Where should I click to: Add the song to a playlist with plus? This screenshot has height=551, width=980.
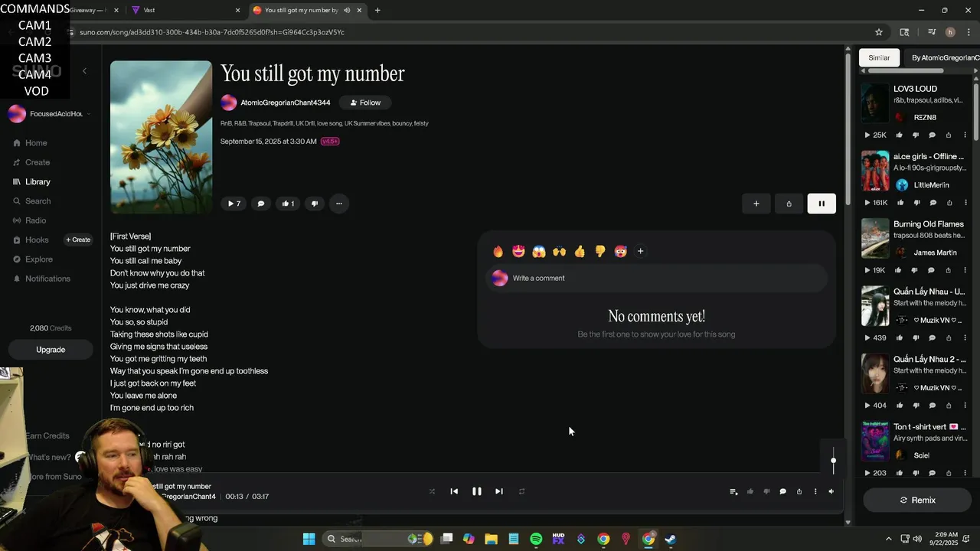[756, 204]
